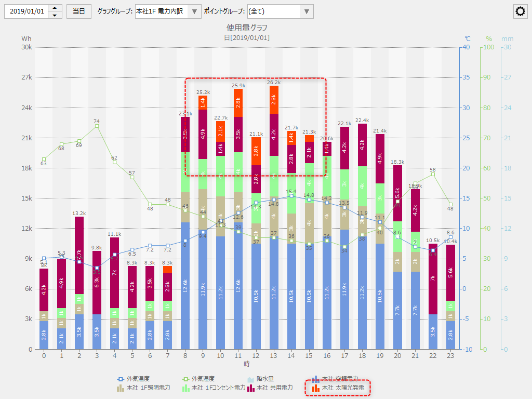
Task: Click the 本社 空調電力 legend icon
Action: (x=315, y=379)
